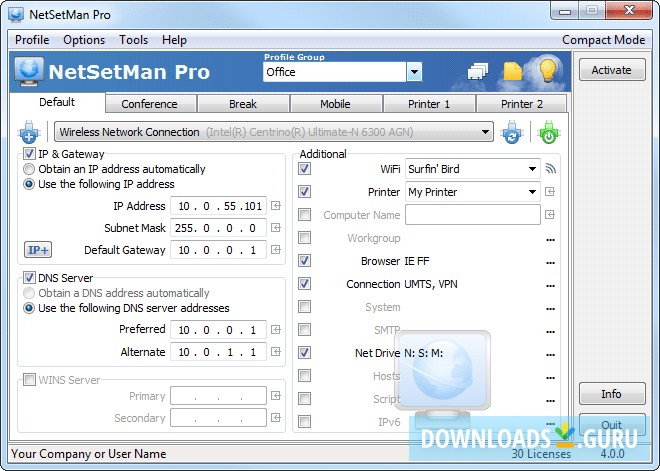Open the SMTP settings ellipsis

point(550,332)
